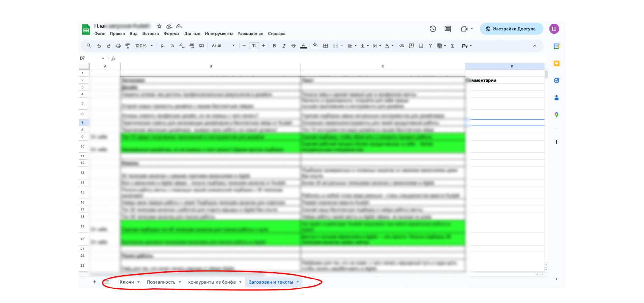Open the Файл menu
This screenshot has width=644, height=303.
[x=100, y=34]
